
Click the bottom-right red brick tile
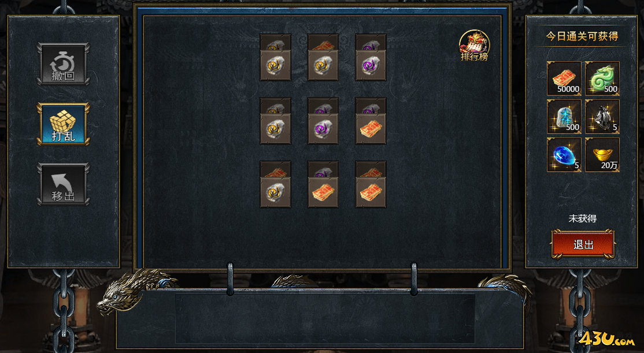tap(371, 192)
